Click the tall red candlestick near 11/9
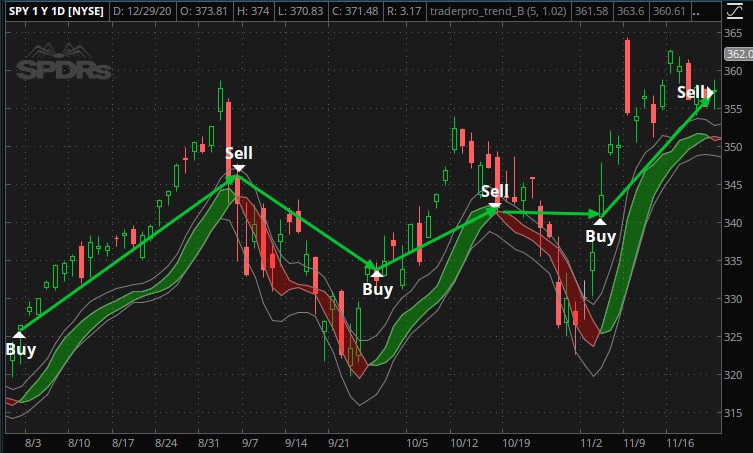 627,76
